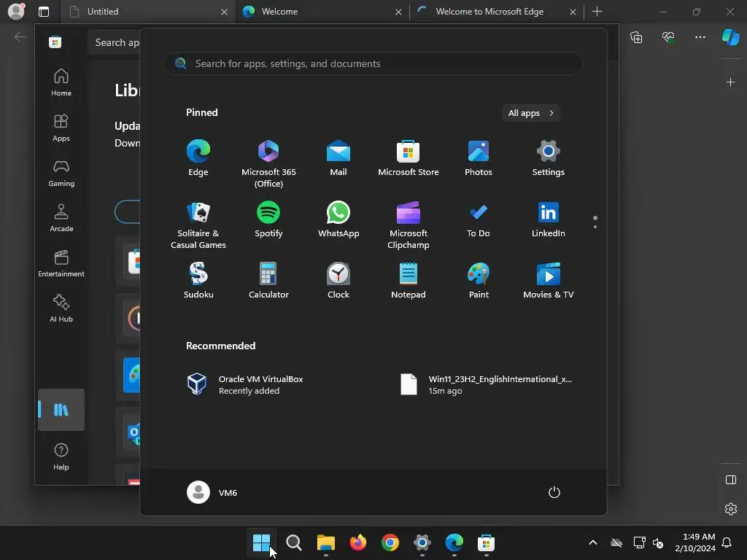The height and width of the screenshot is (560, 747).
Task: Open VM6 user account menu
Action: 212,492
